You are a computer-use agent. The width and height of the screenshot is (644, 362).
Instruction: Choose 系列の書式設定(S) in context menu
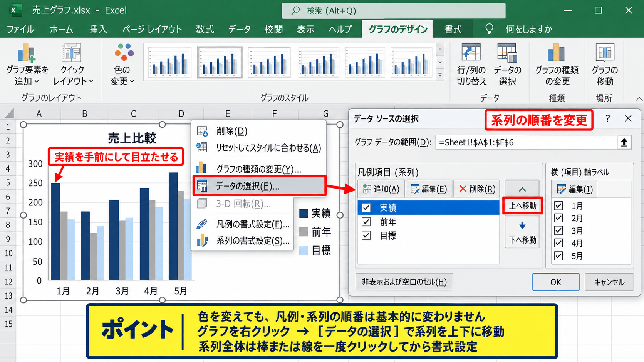coord(243,241)
